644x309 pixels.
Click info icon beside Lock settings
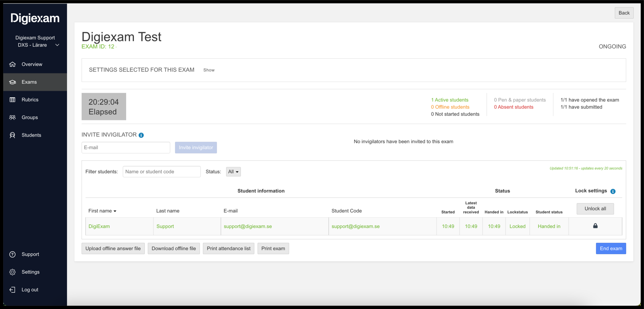coord(613,191)
